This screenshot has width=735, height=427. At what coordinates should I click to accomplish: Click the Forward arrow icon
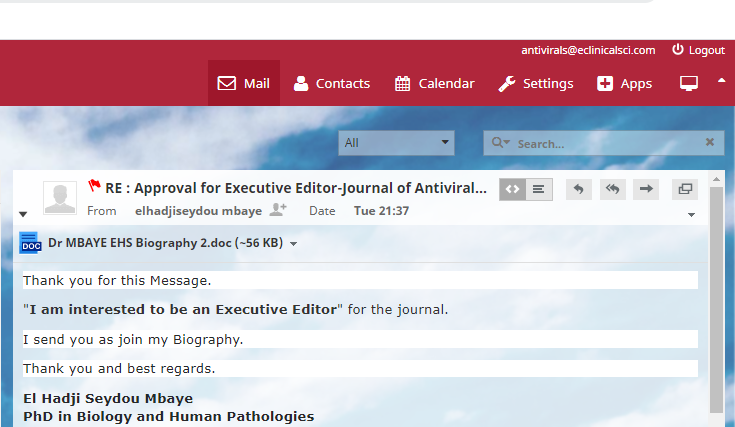pyautogui.click(x=646, y=188)
